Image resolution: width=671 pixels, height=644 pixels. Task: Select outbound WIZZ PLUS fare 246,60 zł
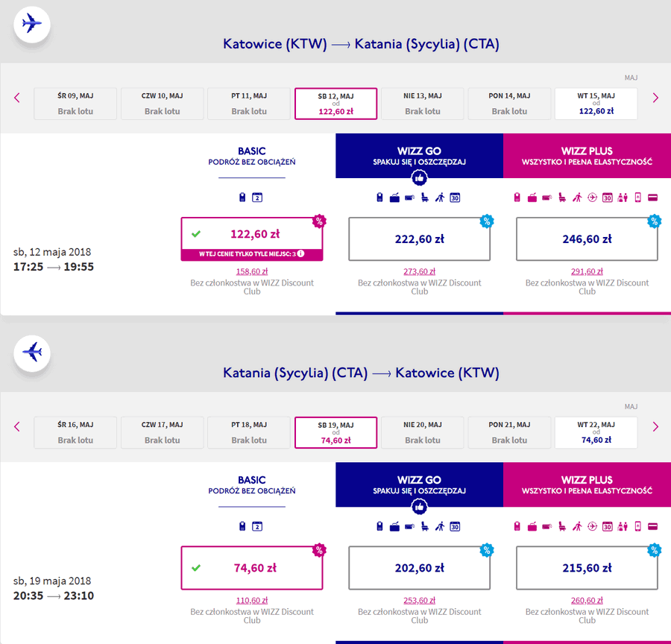pos(587,239)
